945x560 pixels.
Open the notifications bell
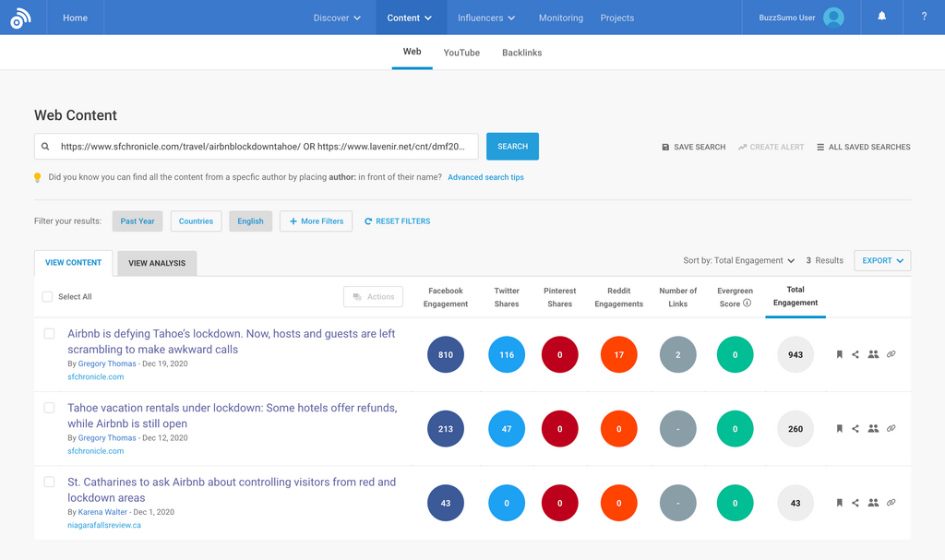881,17
